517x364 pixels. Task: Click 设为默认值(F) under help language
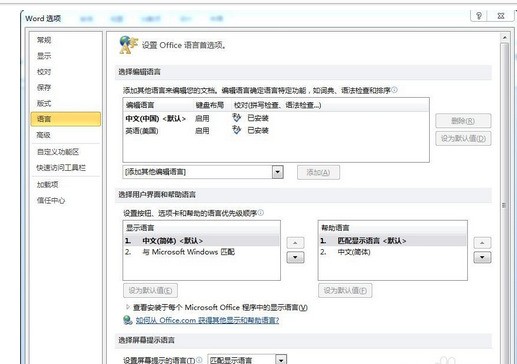click(345, 291)
